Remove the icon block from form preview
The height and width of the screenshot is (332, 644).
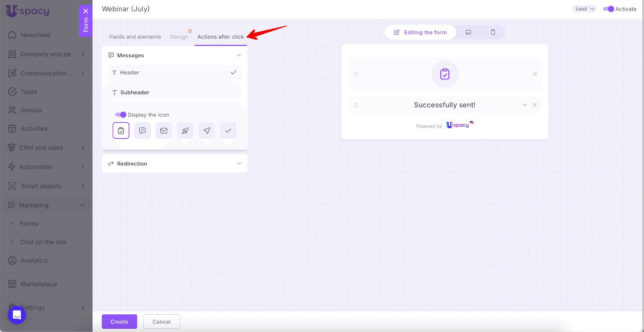(x=535, y=74)
